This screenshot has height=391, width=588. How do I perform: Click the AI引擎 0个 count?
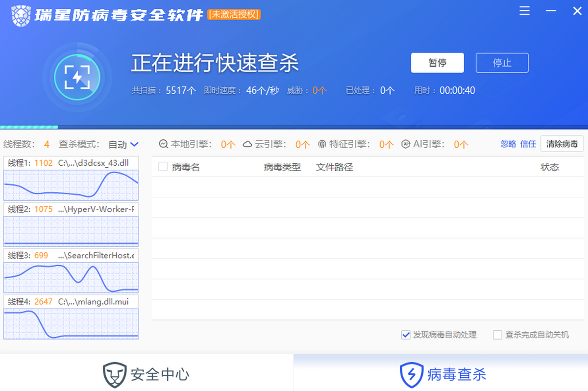[x=461, y=144]
